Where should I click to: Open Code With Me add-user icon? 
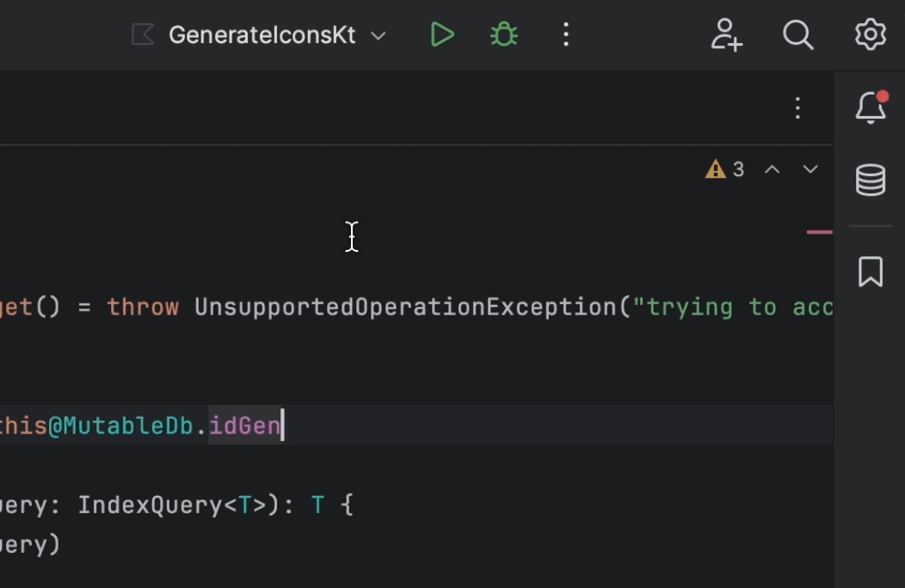[726, 35]
